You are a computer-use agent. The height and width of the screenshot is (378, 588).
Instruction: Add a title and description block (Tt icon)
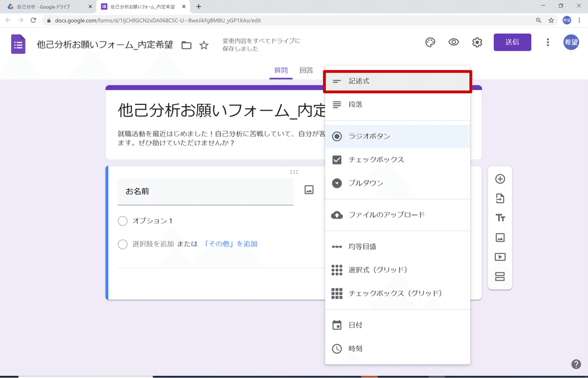coord(500,217)
